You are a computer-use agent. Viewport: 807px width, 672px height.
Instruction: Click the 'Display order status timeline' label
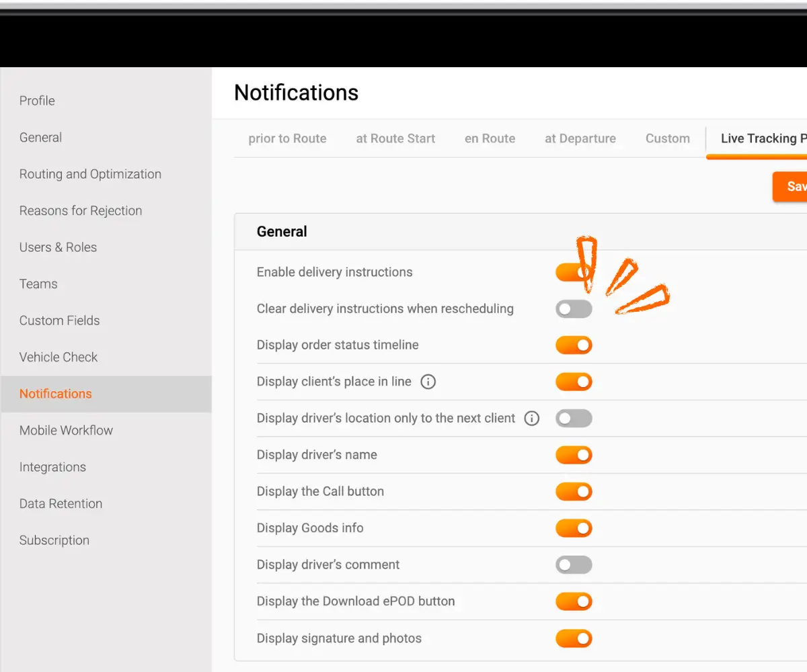tap(338, 345)
